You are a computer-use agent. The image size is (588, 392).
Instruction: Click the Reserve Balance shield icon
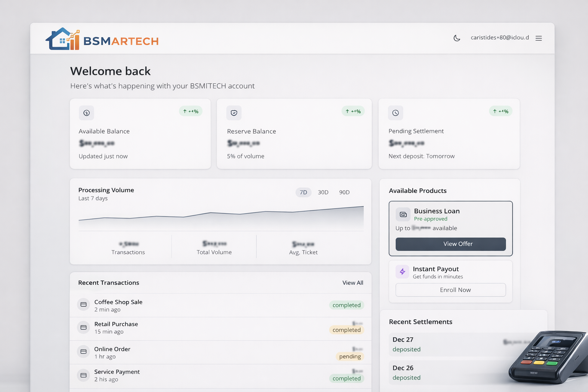click(x=234, y=113)
